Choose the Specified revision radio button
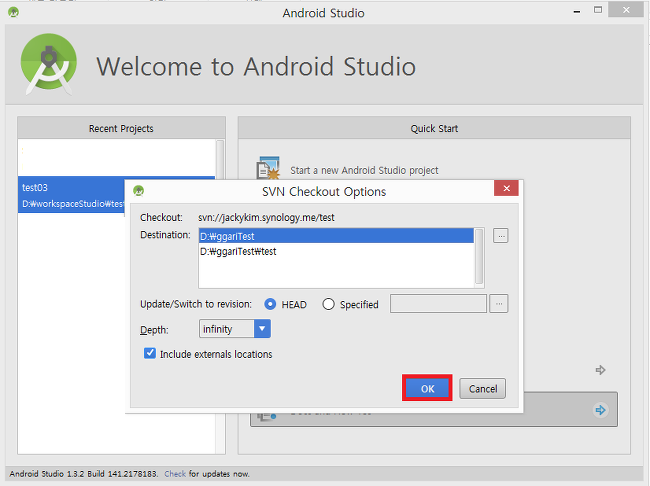The width and height of the screenshot is (650, 486). [328, 304]
